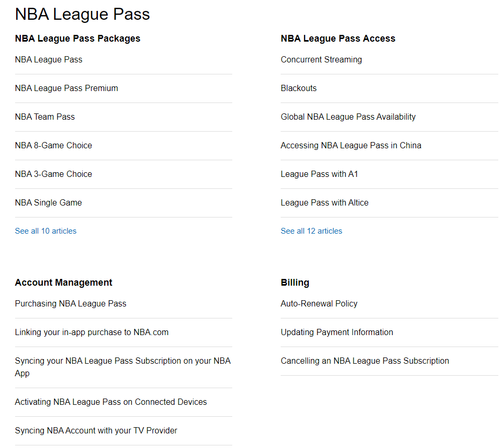Open NBA League Pass Packages section heading
Viewport: 503px width, 448px height.
tap(78, 39)
